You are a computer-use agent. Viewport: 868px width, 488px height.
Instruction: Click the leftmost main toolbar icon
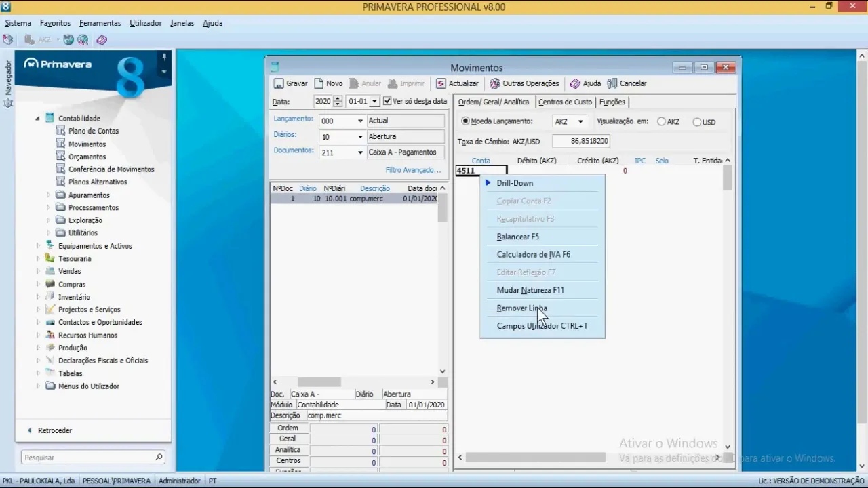tap(7, 40)
